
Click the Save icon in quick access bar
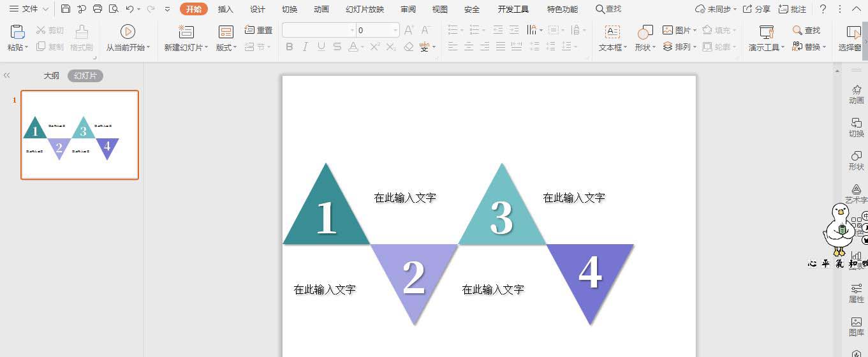[x=66, y=9]
